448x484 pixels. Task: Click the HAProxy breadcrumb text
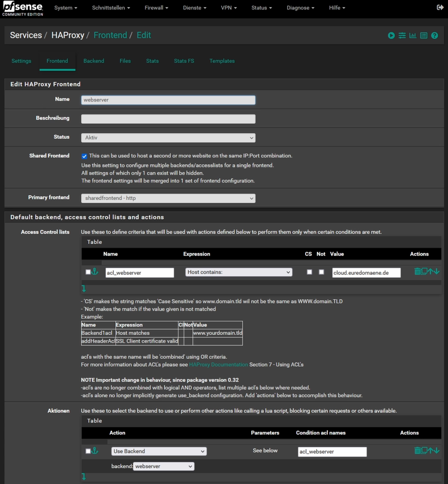coord(68,35)
